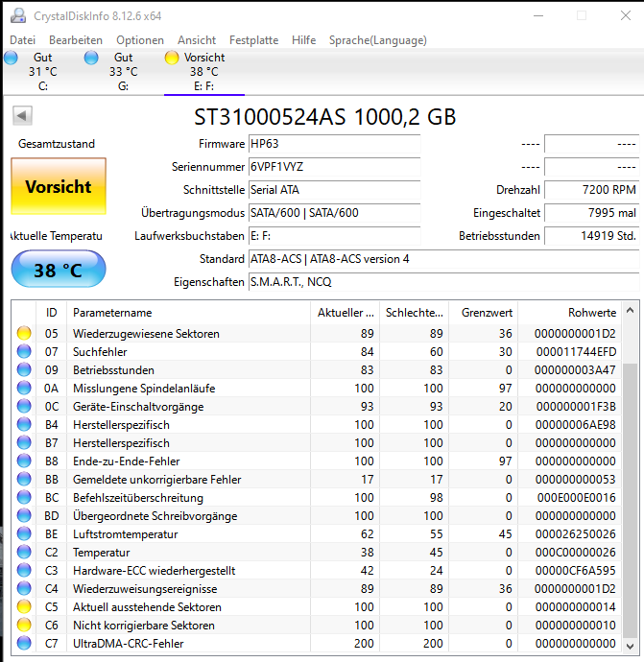Viewport: 644px width, 662px height.
Task: Click the Parametername column header
Action: click(x=189, y=313)
